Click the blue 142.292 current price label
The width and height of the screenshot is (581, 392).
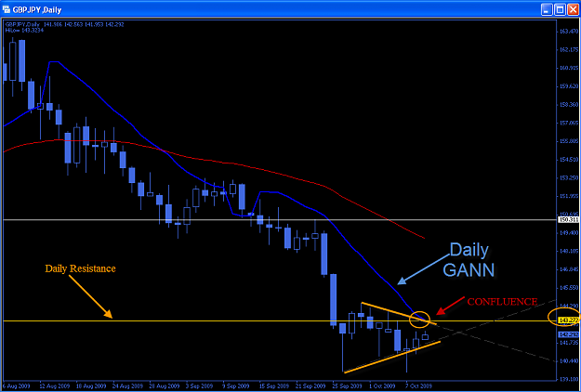tap(569, 334)
